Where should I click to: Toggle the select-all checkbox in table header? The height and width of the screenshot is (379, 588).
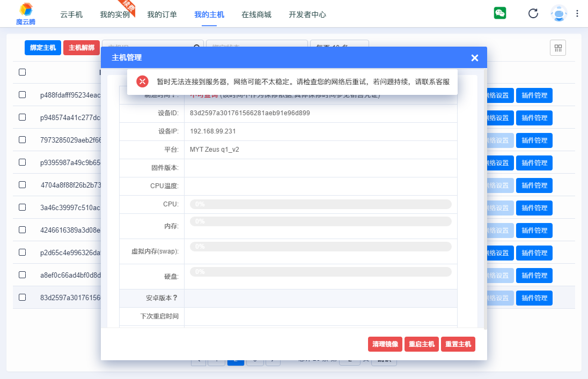pyautogui.click(x=22, y=72)
